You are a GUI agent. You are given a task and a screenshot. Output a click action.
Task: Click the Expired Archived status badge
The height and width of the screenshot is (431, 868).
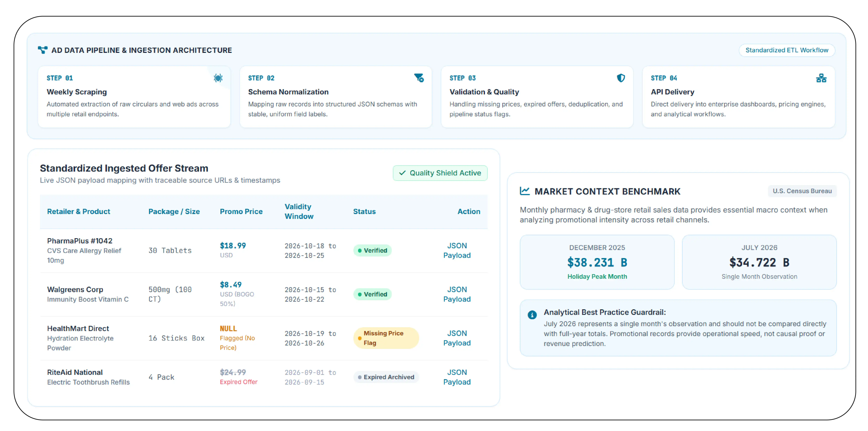386,377
